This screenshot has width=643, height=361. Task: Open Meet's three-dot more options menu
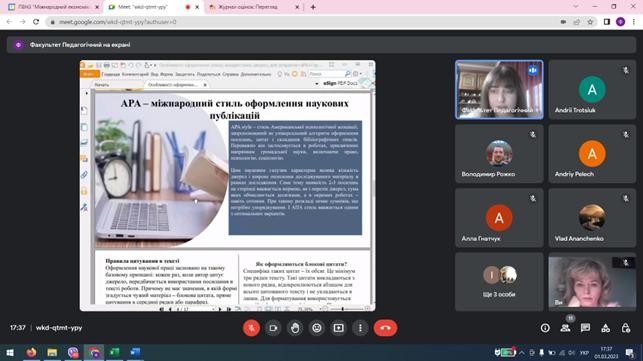[360, 328]
